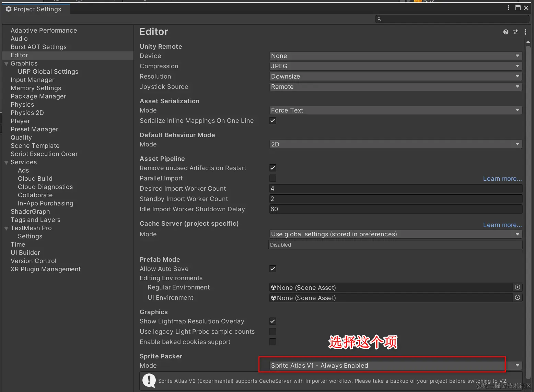Edit the Desired Import Worker Count field
534x392 pixels.
click(396, 189)
